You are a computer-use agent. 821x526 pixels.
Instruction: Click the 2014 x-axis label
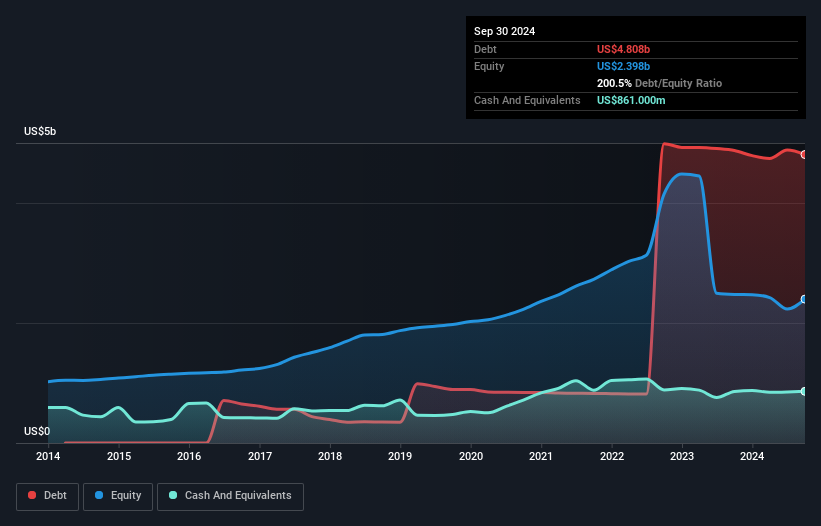coord(48,456)
